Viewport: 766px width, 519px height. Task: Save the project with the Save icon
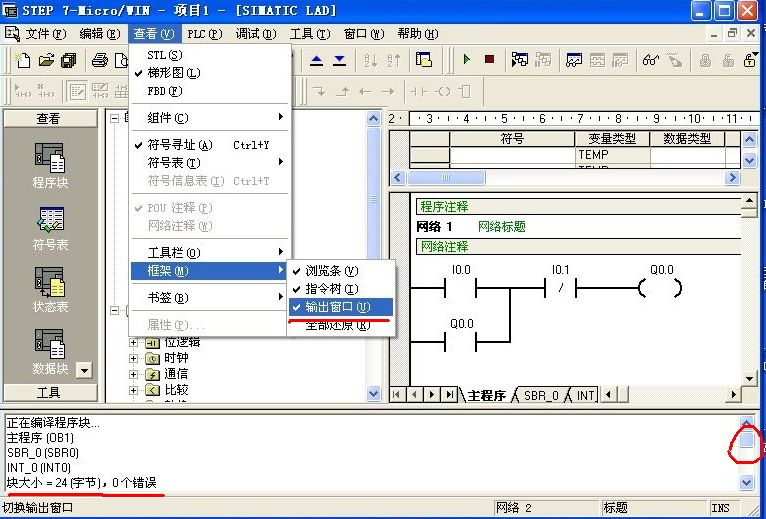[x=69, y=61]
